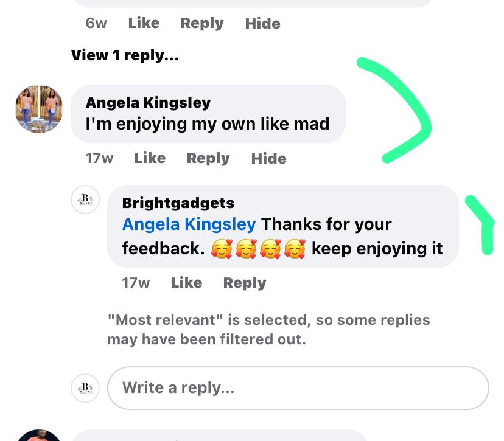Open the 6w timestamp
Viewport: 504px width, 441px height.
(96, 23)
